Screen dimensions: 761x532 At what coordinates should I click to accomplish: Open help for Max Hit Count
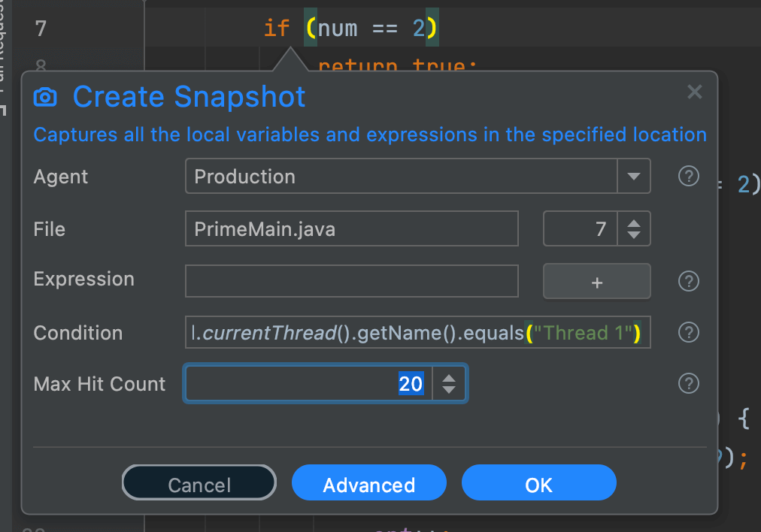coord(688,383)
